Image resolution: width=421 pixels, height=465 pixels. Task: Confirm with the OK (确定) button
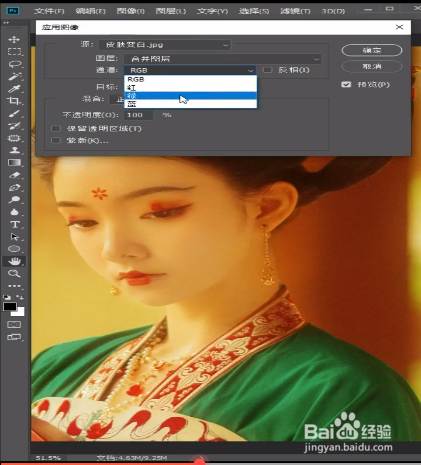click(372, 50)
